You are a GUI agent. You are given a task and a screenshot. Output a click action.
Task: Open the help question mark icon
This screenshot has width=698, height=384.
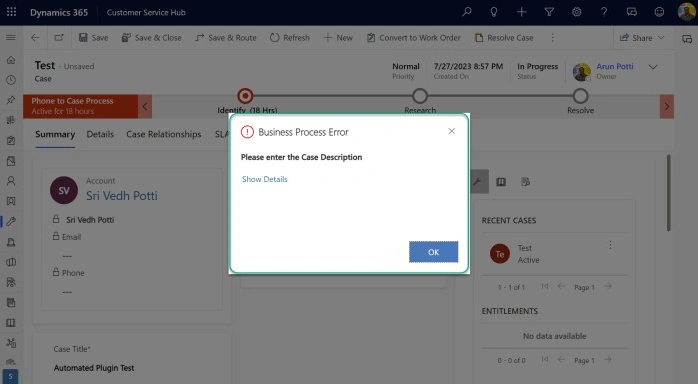pos(604,12)
